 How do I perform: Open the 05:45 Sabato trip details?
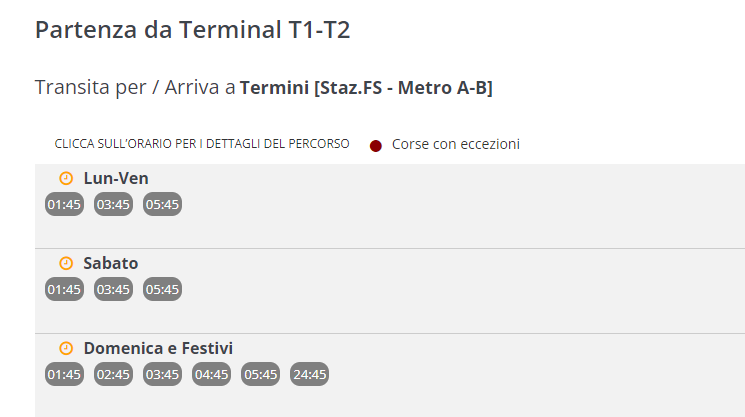click(162, 289)
